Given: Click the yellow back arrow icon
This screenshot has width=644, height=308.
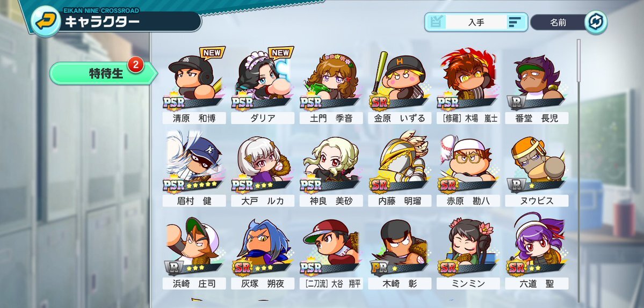Looking at the screenshot, I should [x=46, y=21].
